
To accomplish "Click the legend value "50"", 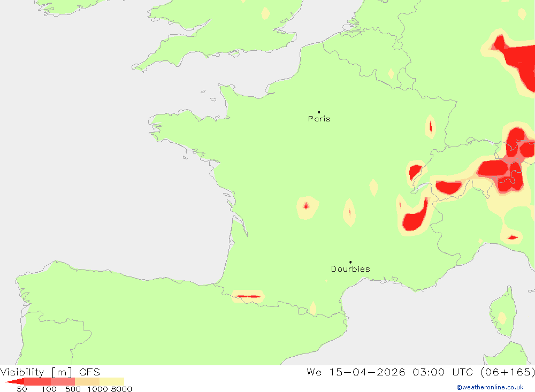I will click(22, 389).
